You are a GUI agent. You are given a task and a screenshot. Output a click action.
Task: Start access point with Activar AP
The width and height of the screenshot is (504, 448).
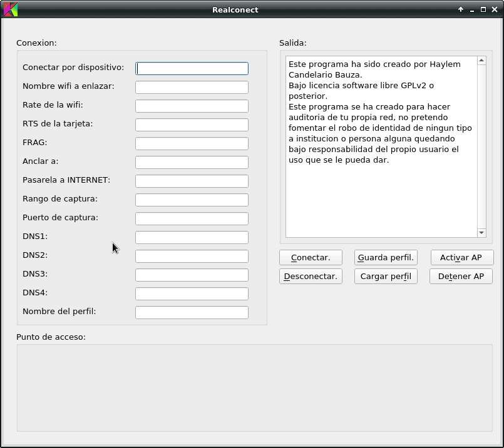(461, 258)
